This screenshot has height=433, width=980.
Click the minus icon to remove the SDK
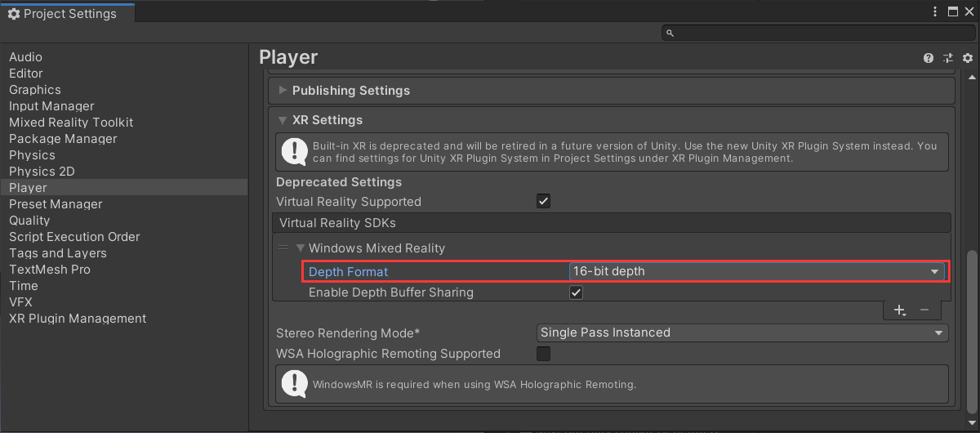pos(924,310)
